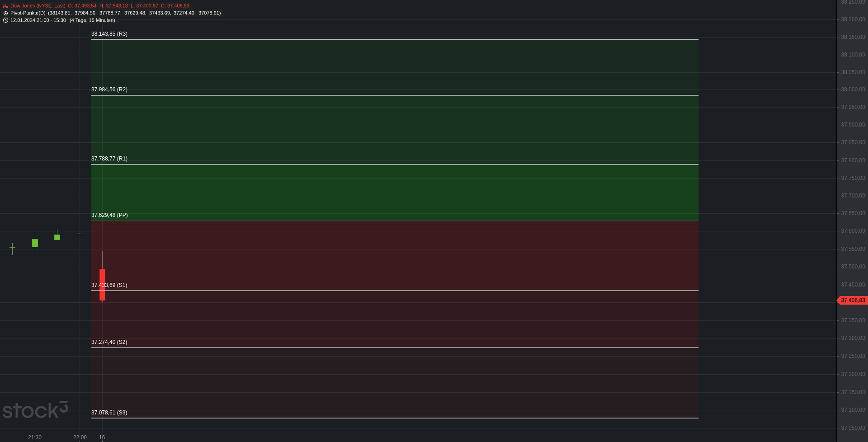868x442 pixels.
Task: Click the stock3 watermark logo
Action: pos(35,410)
